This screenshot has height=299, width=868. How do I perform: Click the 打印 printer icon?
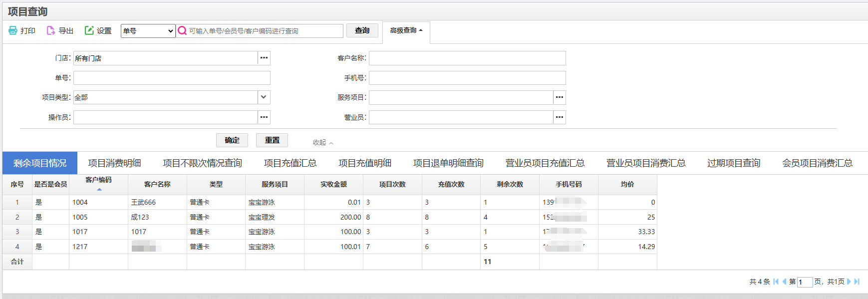[x=13, y=30]
